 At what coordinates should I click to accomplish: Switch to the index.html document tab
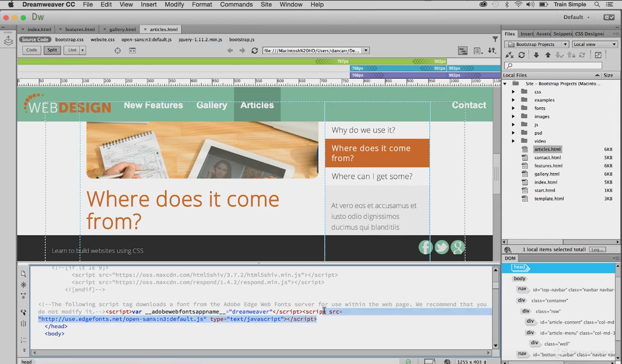(x=36, y=29)
